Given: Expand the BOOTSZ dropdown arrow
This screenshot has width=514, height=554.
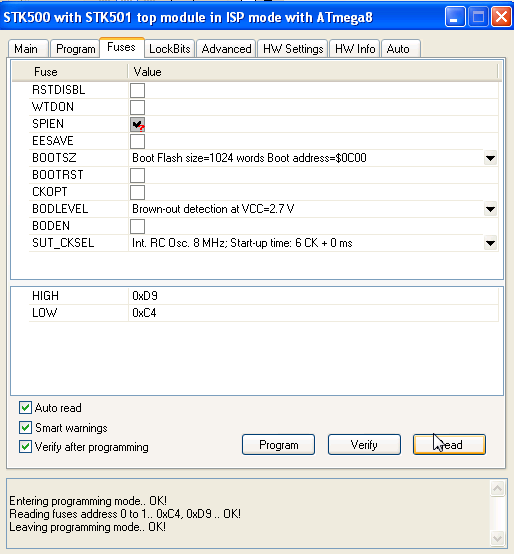Looking at the screenshot, I should click(490, 158).
